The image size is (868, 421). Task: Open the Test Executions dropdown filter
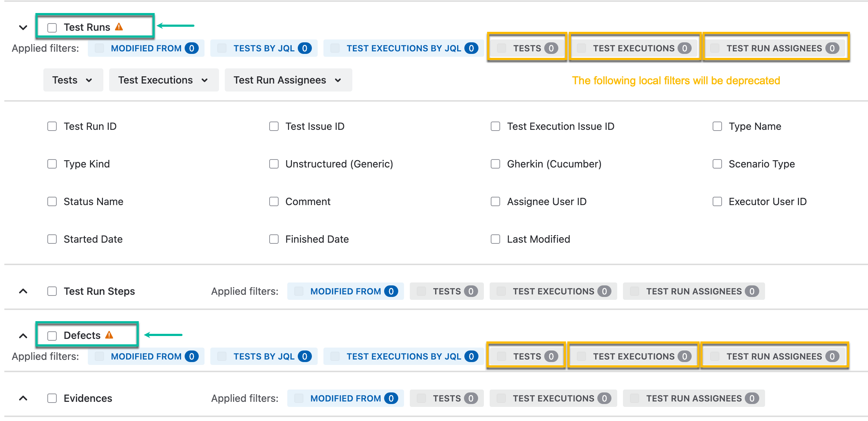tap(163, 80)
